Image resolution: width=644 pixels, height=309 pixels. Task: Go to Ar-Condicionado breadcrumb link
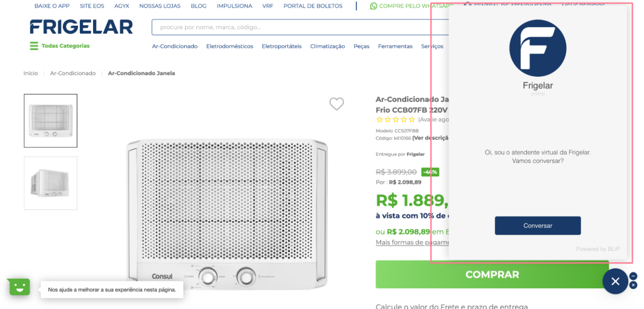point(73,73)
